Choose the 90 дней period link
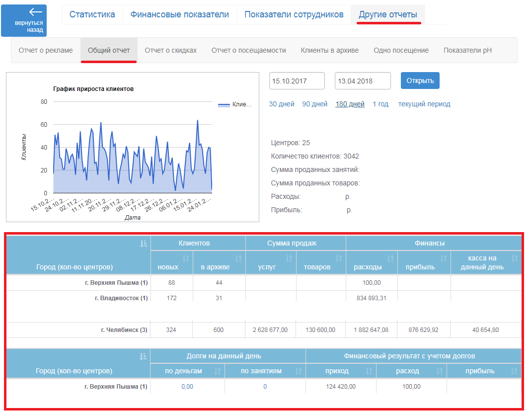The height and width of the screenshot is (413, 532). 314,104
